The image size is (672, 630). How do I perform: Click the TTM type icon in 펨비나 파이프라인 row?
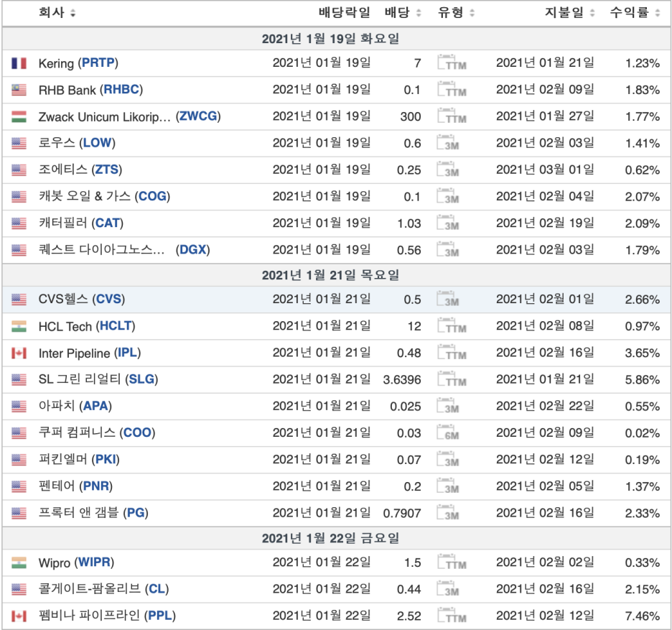[x=452, y=615]
